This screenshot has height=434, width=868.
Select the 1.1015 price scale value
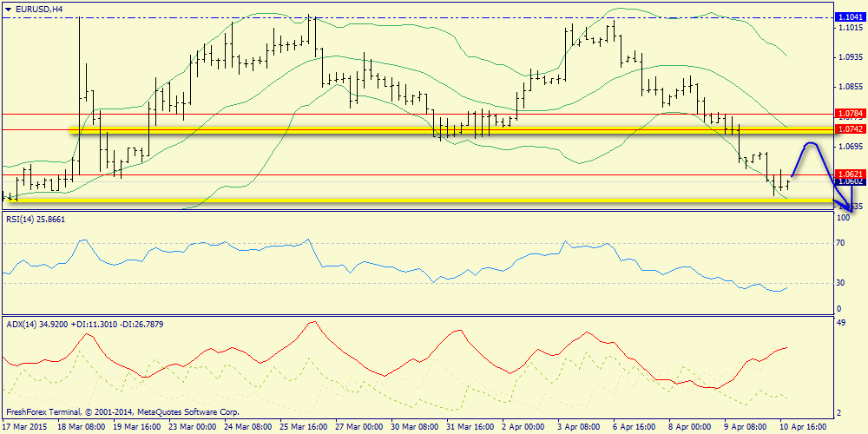click(850, 27)
